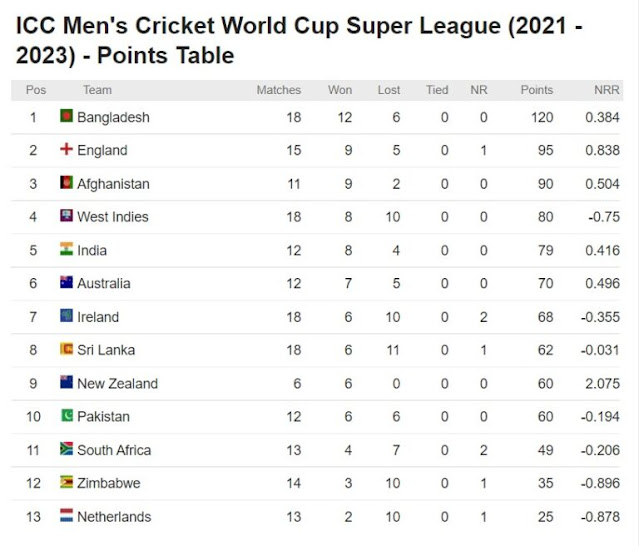Click the Points Table title heading
Image resolution: width=639 pixels, height=546 pixels.
coord(299,40)
